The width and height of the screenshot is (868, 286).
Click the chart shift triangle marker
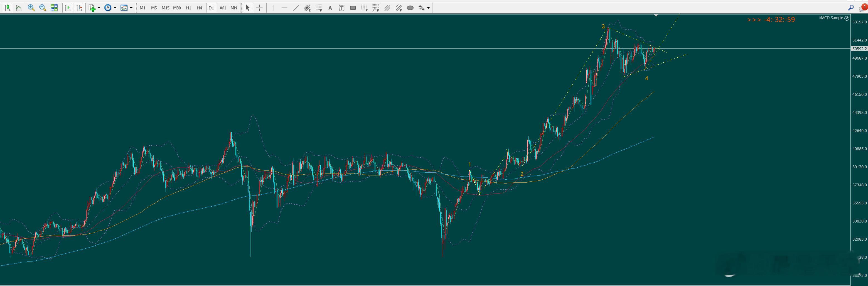pos(656,16)
